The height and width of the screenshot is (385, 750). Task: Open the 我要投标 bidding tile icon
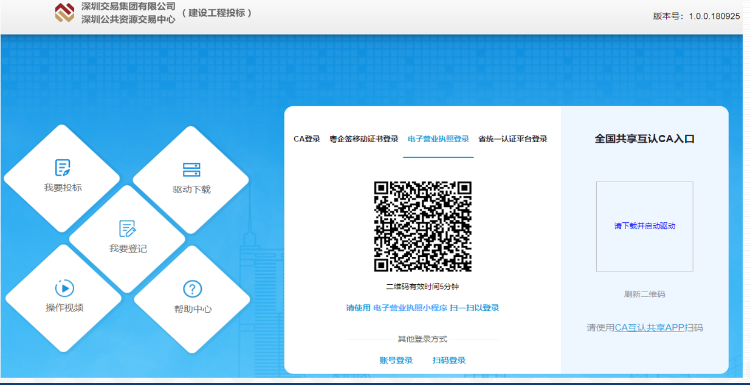click(63, 168)
